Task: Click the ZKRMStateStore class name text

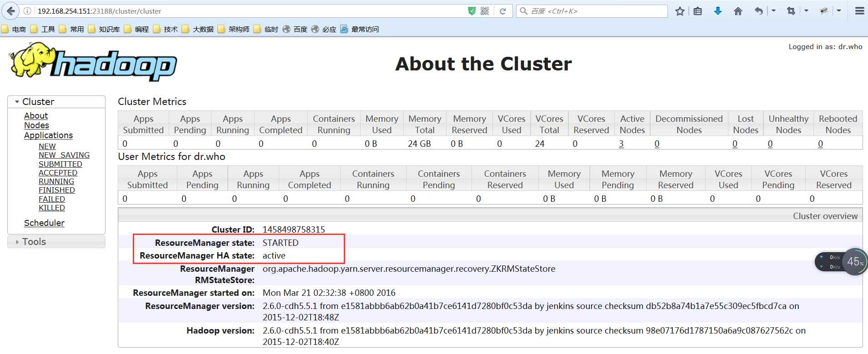Action: coord(409,269)
